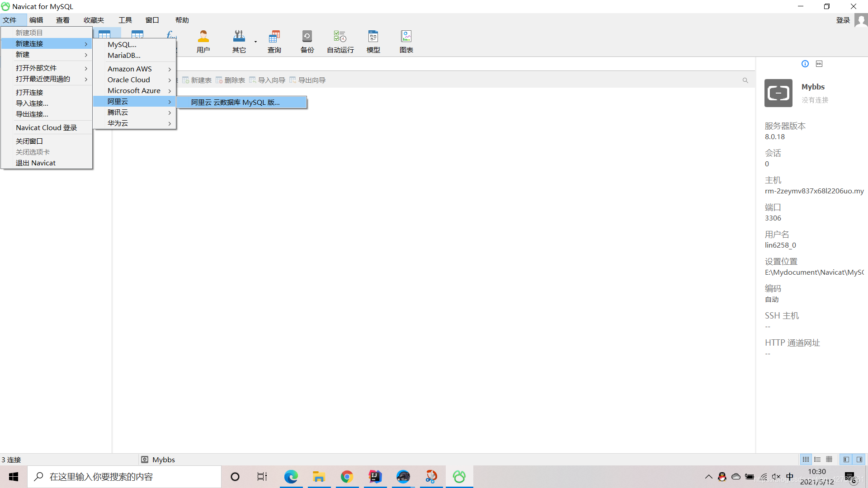Viewport: 868px width, 488px height.
Task: Switch to detail view in status bar
Action: click(829, 460)
